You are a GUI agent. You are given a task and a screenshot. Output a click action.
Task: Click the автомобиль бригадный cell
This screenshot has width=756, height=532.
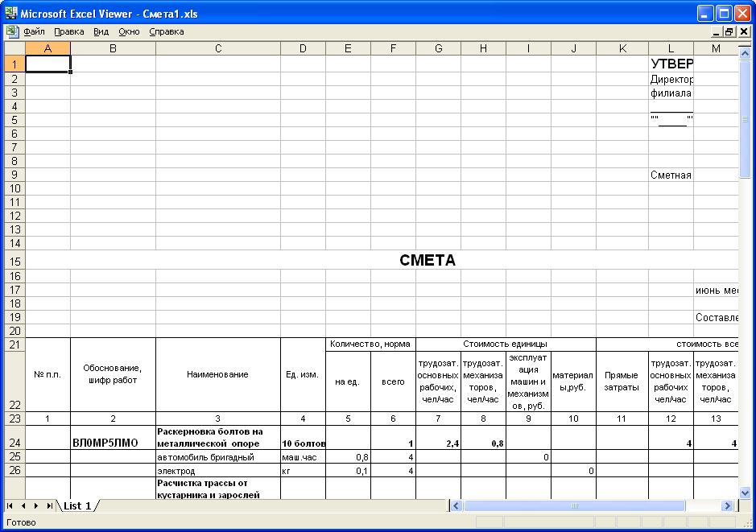(x=218, y=457)
